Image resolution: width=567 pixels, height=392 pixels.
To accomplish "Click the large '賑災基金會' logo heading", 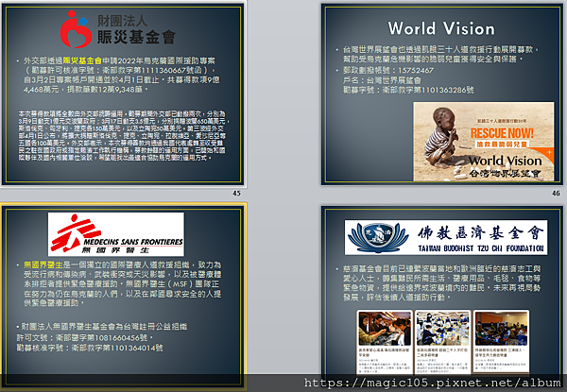I will (x=136, y=37).
